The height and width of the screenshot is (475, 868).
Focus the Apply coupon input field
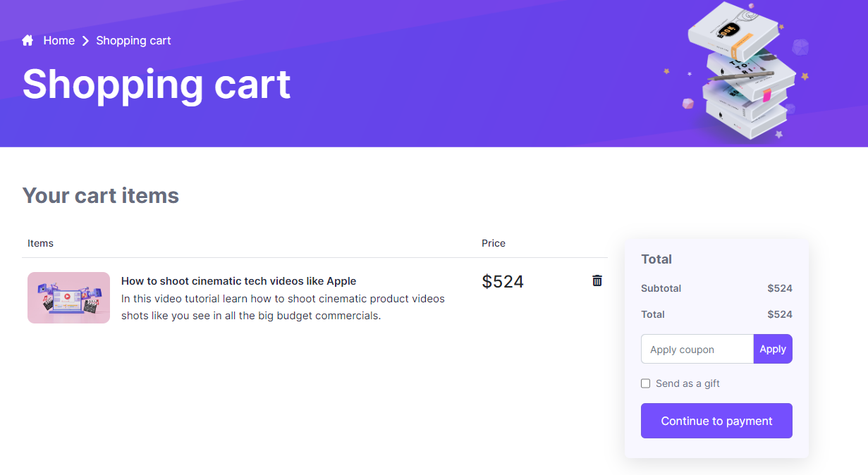(x=697, y=349)
